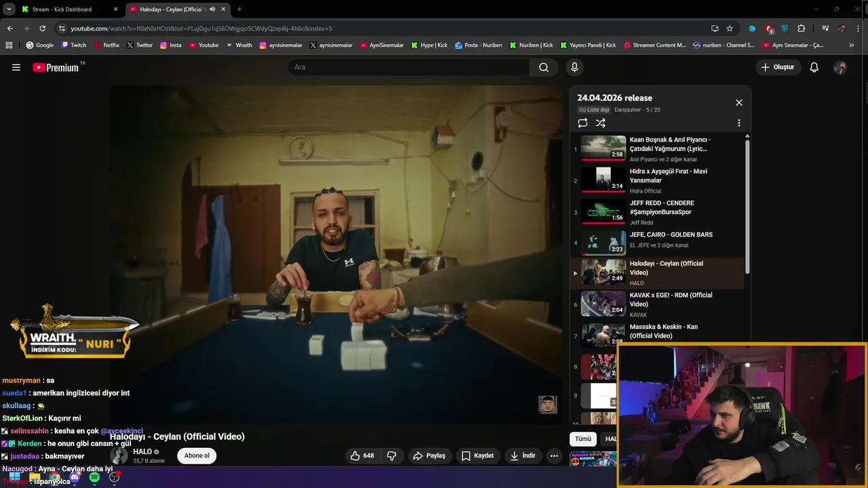Open the browser extensions puzzle icon
The height and width of the screenshot is (488, 868).
[x=801, y=28]
